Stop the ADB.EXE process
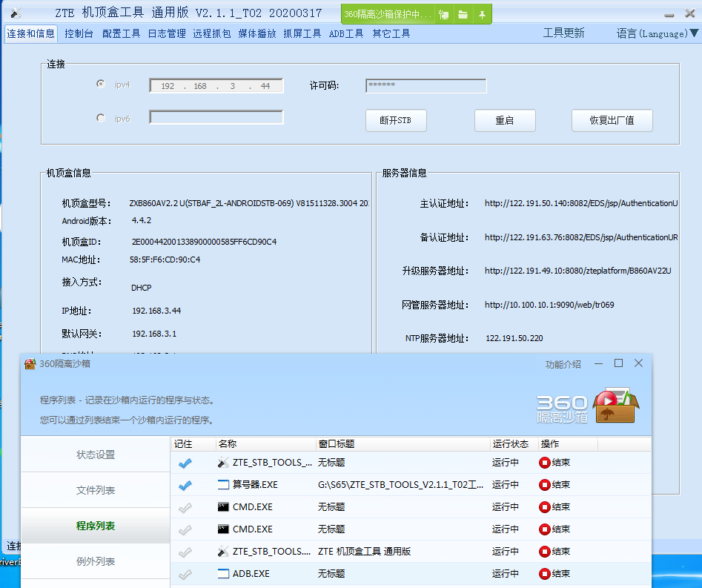The image size is (702, 588). 544,574
